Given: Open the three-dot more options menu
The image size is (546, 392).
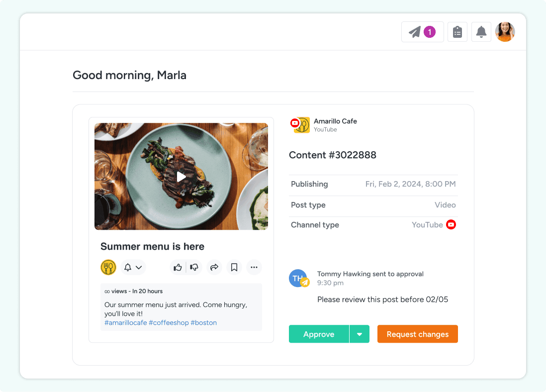Looking at the screenshot, I should click(x=254, y=267).
